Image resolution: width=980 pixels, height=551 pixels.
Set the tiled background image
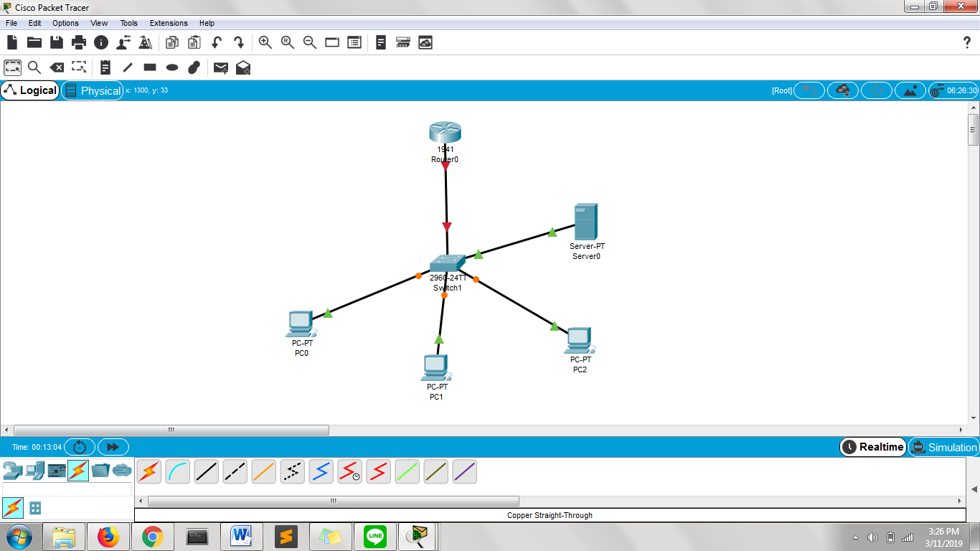tap(910, 90)
